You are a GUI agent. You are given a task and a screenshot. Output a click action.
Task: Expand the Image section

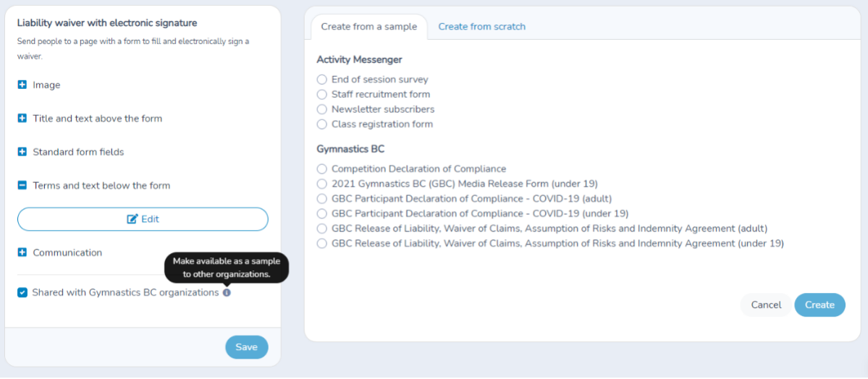point(22,85)
